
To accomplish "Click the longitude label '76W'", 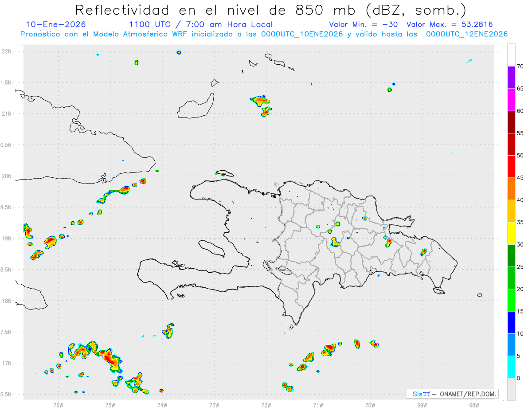I will (58, 405).
